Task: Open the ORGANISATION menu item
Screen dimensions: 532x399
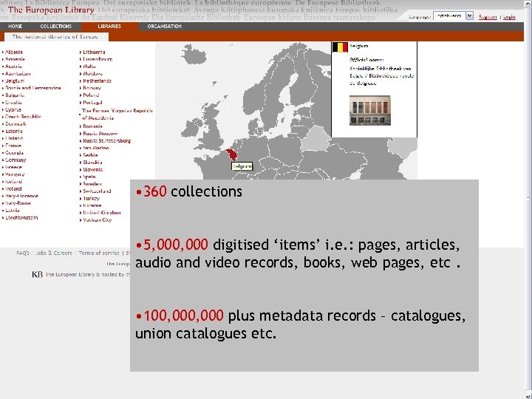Action: tap(165, 27)
